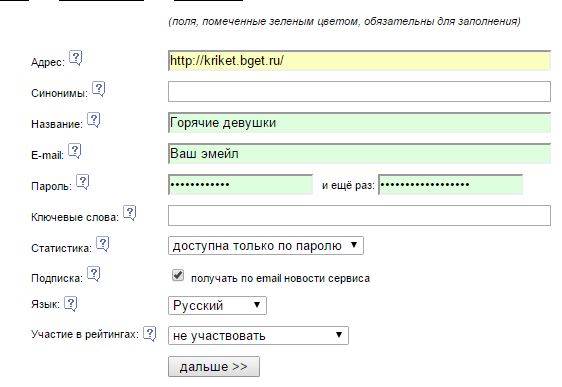Open help icon next to Ключевые слова
Image resolution: width=562 pixels, height=387 pixels.
pos(129,213)
